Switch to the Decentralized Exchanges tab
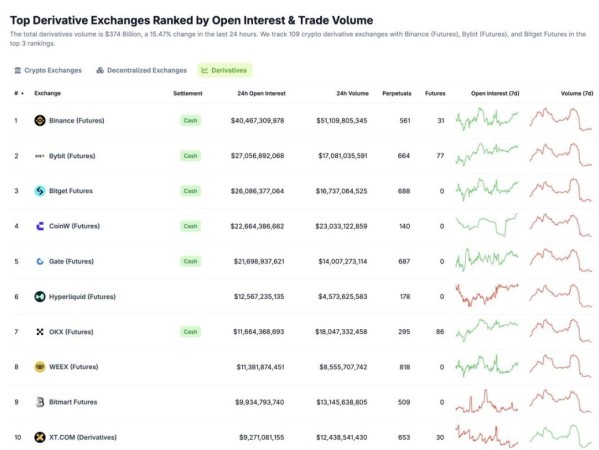 (x=142, y=70)
